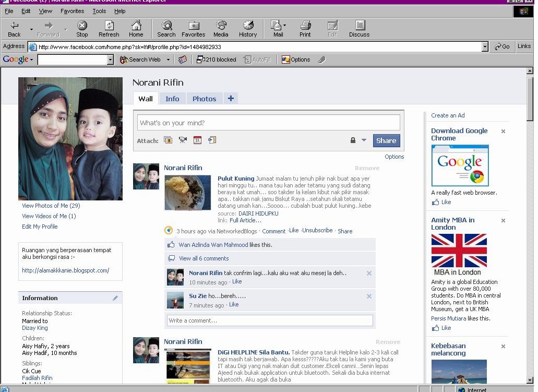Open the History toolbar button
538x392 pixels.
point(248,29)
